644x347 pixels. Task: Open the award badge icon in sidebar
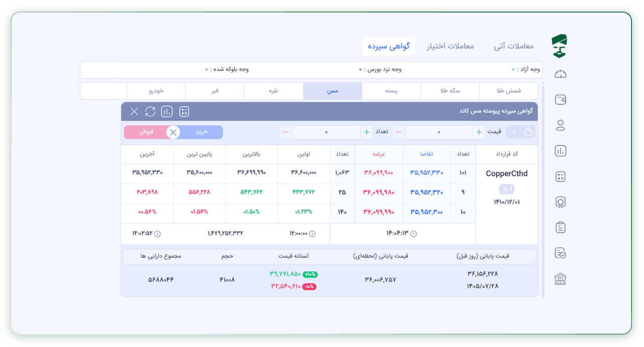pyautogui.click(x=560, y=202)
